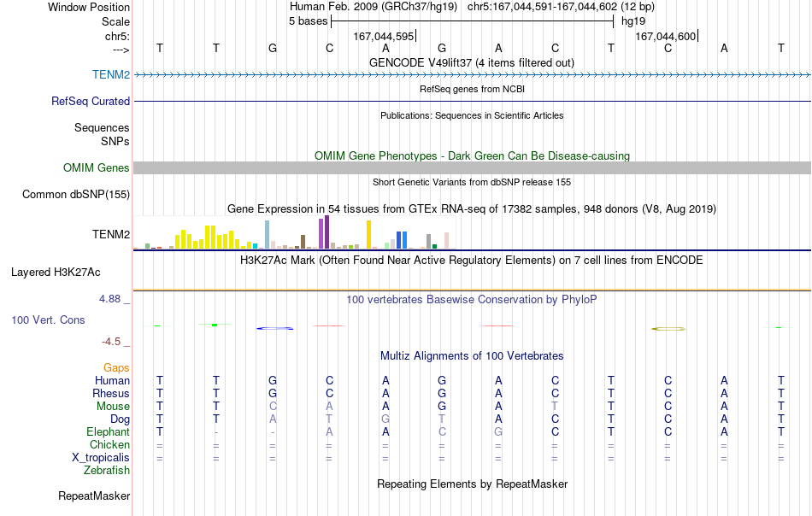Click the 167,044,595 ruler position marker
The width and height of the screenshot is (812, 516).
coord(384,36)
